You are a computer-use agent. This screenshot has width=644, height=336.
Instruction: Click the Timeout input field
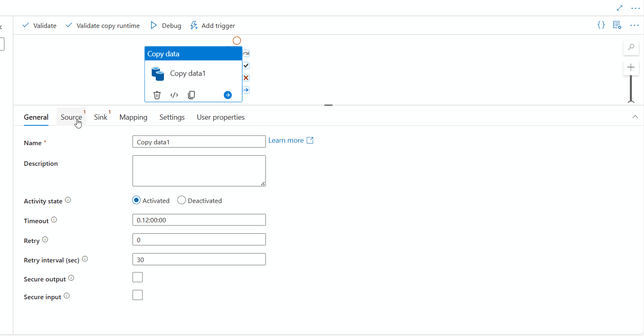(x=199, y=220)
